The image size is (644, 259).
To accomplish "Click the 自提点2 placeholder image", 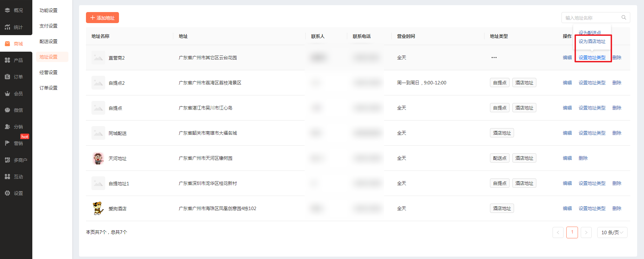I will pyautogui.click(x=98, y=83).
